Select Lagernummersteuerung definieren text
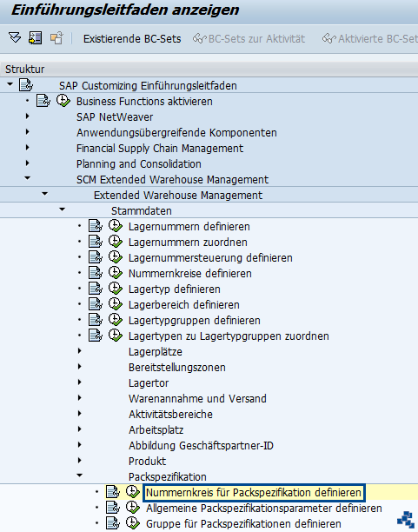Screen dimensions: 418x532 click(210, 258)
